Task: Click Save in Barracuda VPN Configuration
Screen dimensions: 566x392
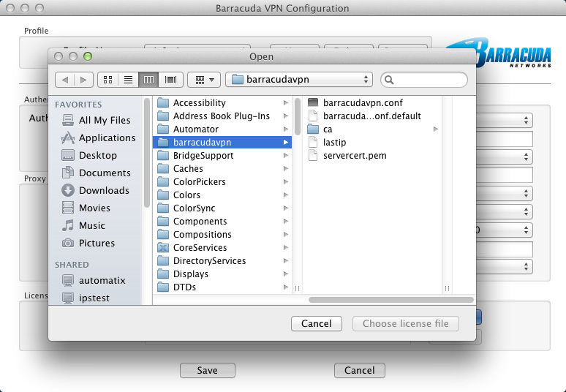Action: point(208,370)
